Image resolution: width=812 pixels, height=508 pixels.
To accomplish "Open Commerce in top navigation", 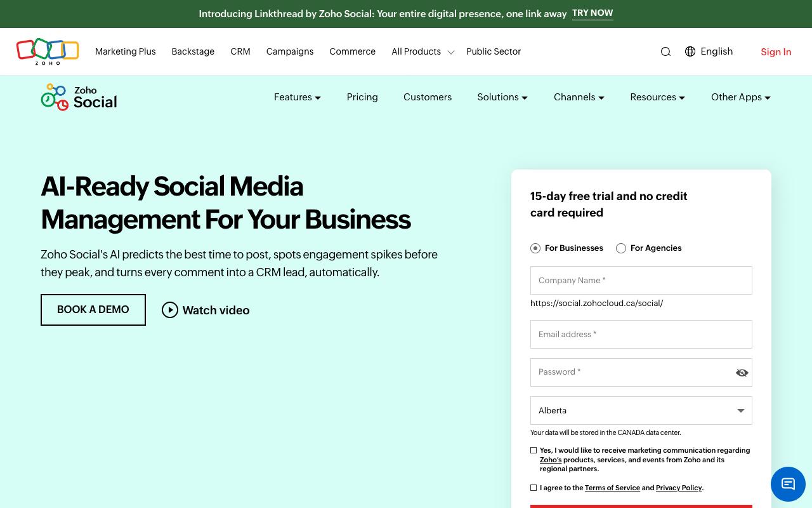I will 352,51.
